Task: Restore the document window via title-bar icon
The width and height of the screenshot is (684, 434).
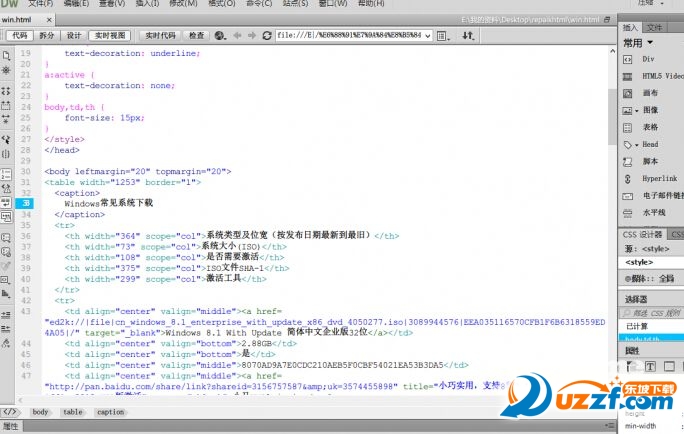Action: click(x=607, y=20)
